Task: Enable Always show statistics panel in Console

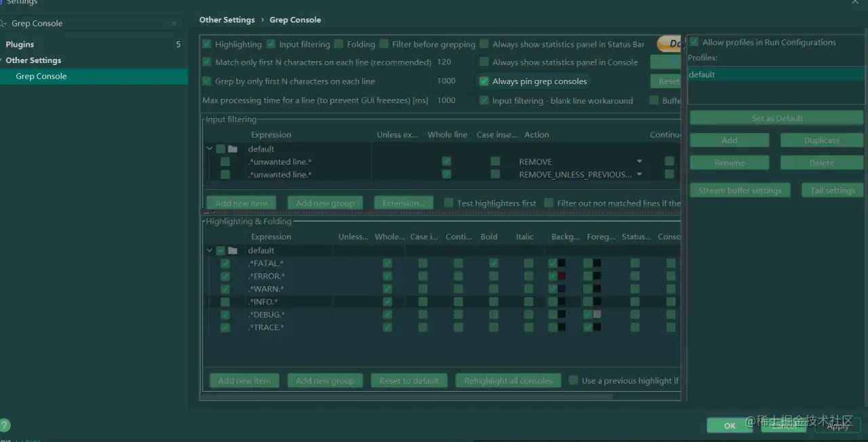Action: [484, 62]
